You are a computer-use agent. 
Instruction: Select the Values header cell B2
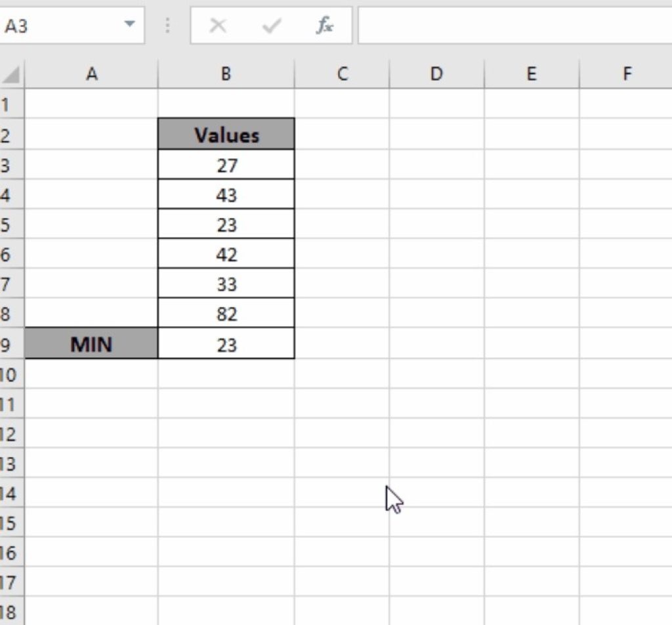tap(226, 135)
